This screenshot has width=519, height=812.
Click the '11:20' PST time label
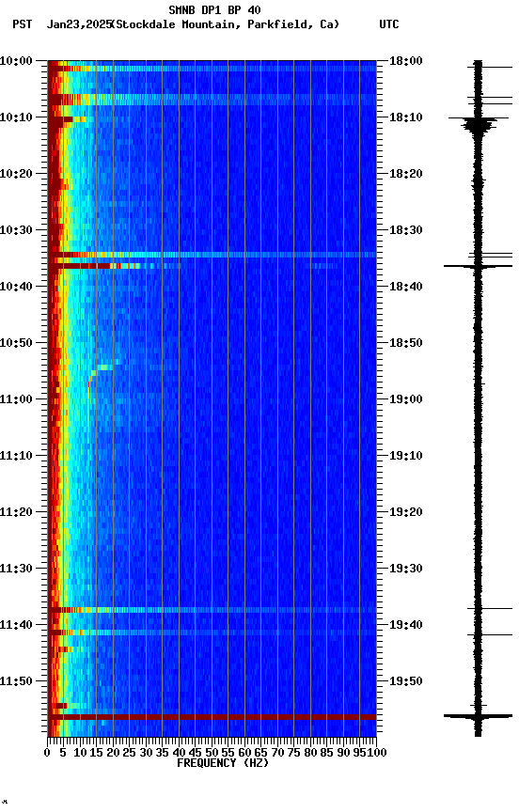pyautogui.click(x=16, y=512)
